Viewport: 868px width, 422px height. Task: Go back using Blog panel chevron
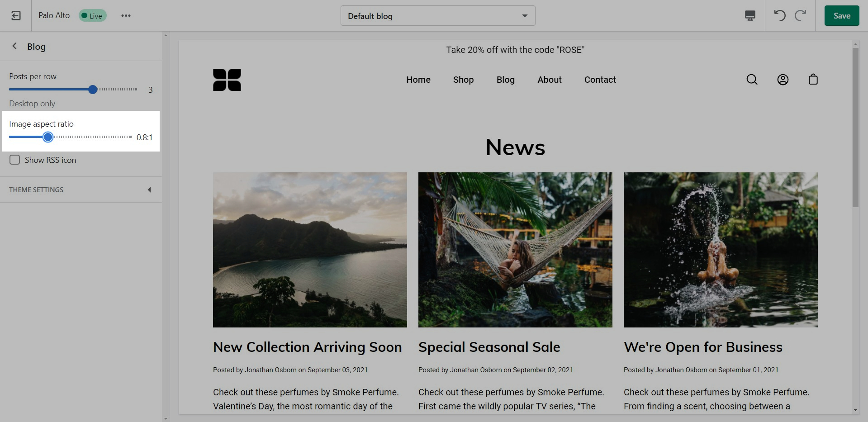15,46
